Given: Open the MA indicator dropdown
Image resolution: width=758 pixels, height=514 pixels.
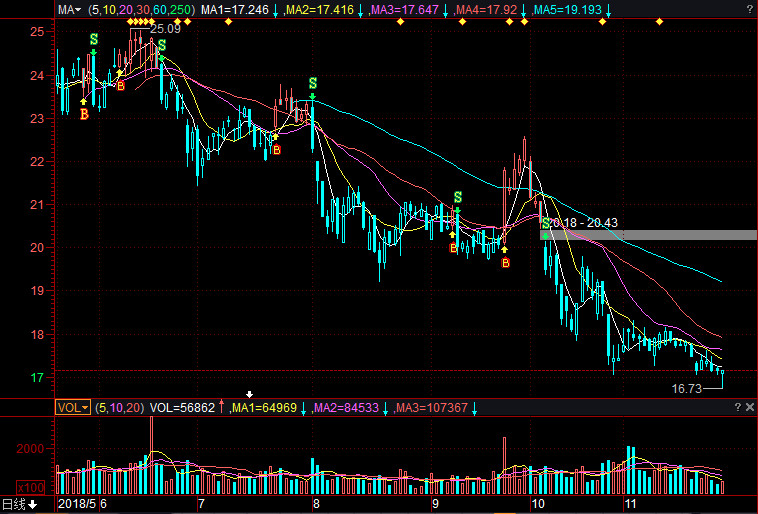Looking at the screenshot, I should [x=69, y=9].
